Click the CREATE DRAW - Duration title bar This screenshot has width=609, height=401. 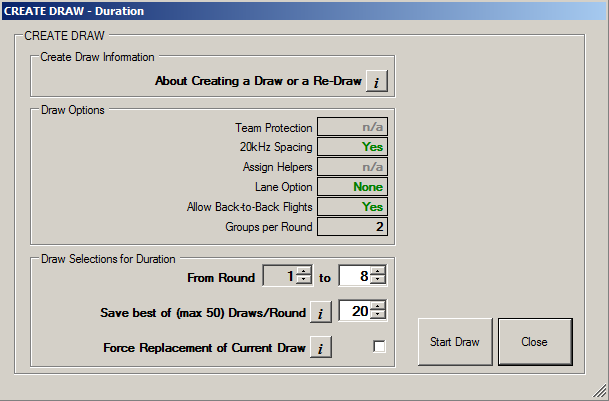coord(304,11)
